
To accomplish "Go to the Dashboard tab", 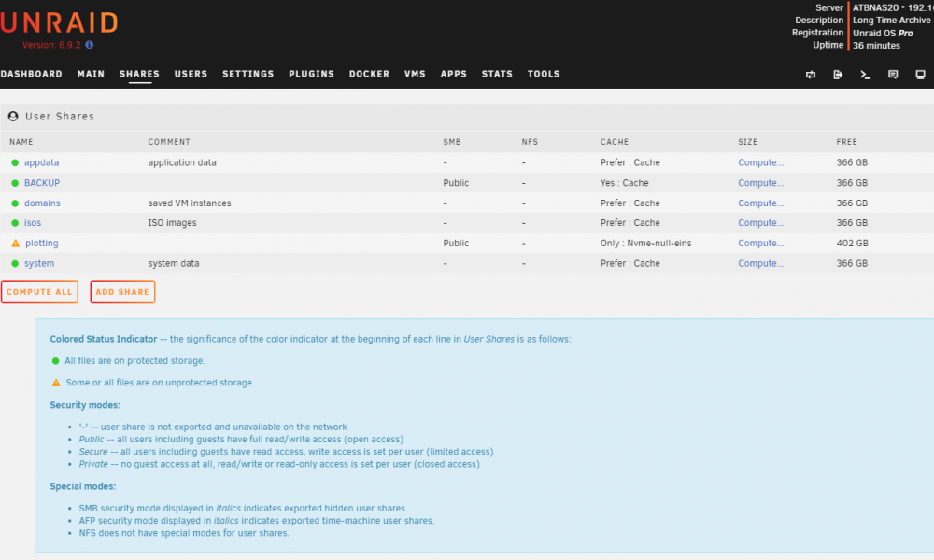I will 31,74.
